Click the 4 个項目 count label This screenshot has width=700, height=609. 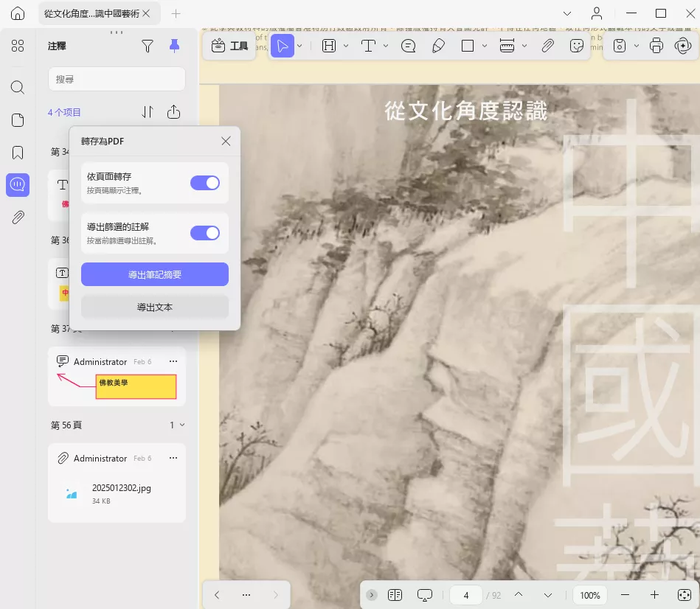tap(64, 112)
